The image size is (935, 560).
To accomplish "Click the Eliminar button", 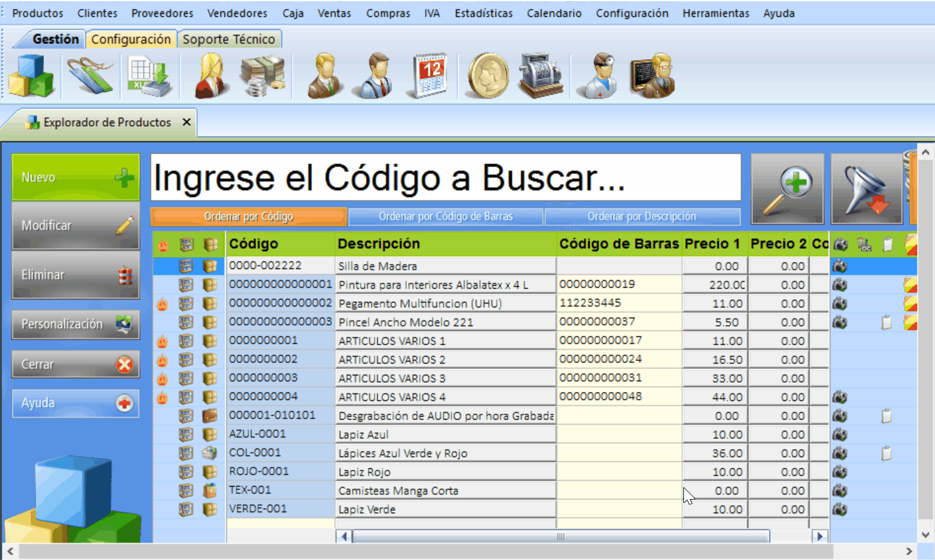I will [76, 275].
